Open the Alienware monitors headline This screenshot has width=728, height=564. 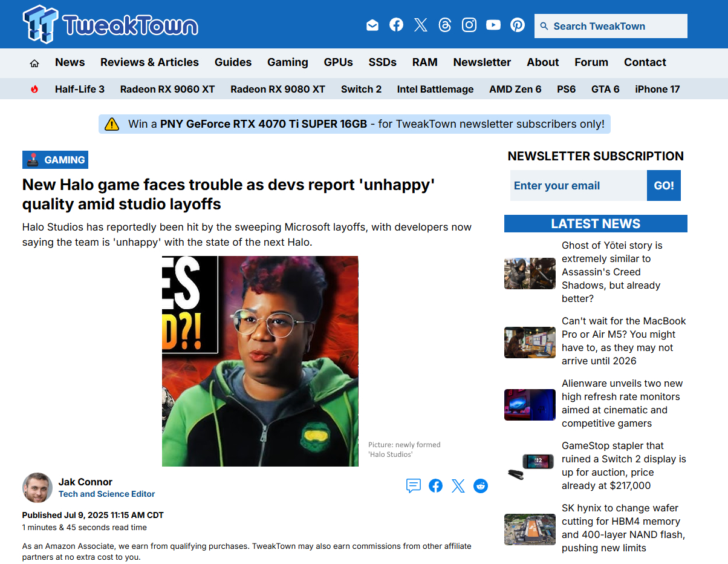622,403
